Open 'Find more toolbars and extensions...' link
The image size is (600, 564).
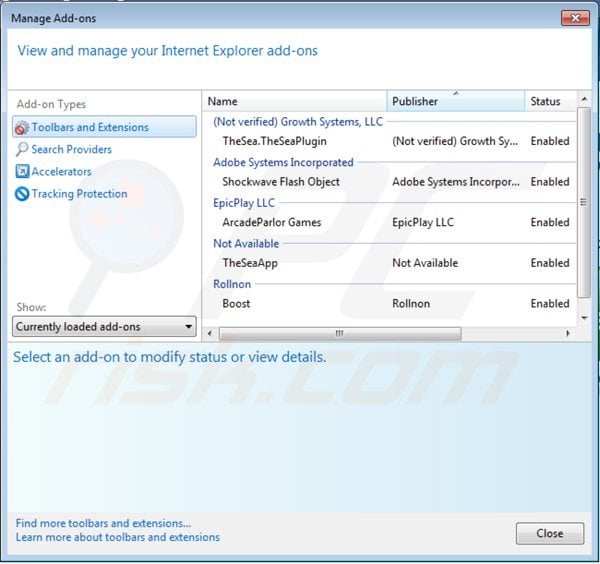[103, 523]
